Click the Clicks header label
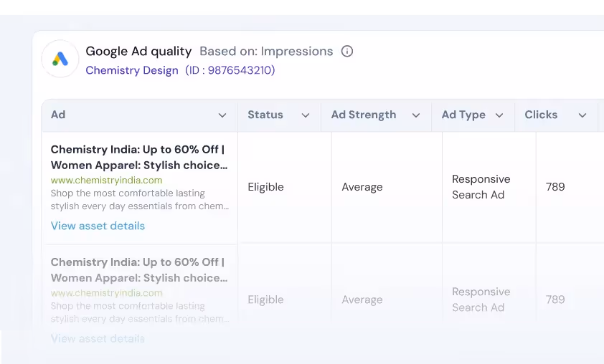The height and width of the screenshot is (364, 604). (541, 115)
